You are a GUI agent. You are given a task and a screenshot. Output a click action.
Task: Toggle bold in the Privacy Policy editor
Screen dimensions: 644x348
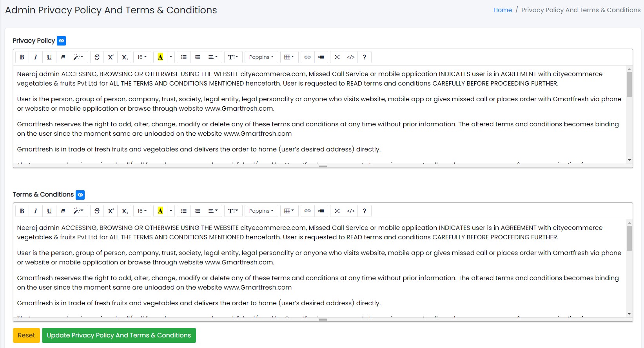[22, 57]
